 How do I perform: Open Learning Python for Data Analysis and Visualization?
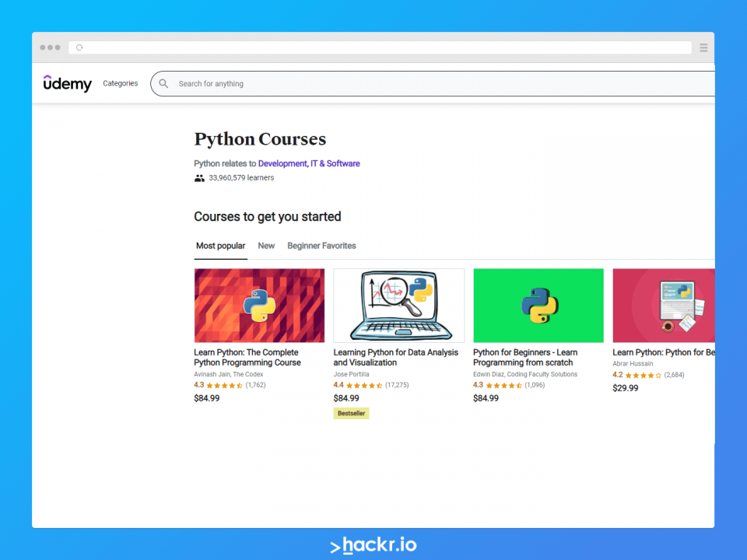[396, 357]
